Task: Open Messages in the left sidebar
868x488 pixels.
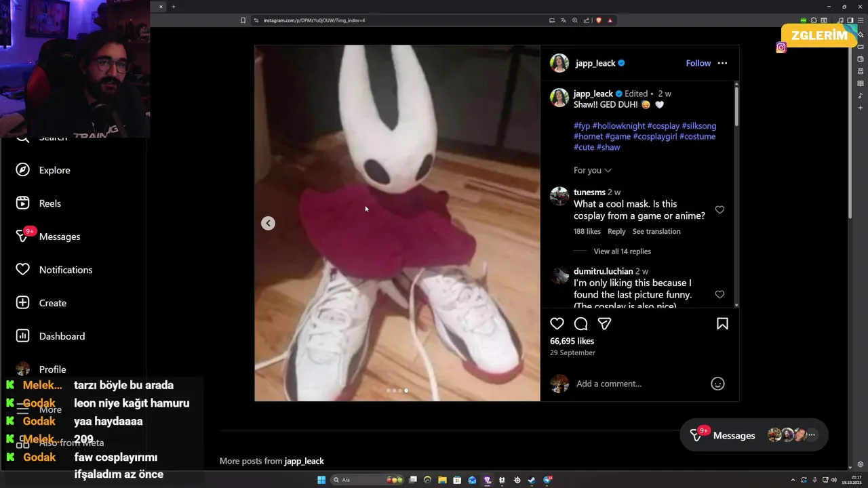Action: 48,237
